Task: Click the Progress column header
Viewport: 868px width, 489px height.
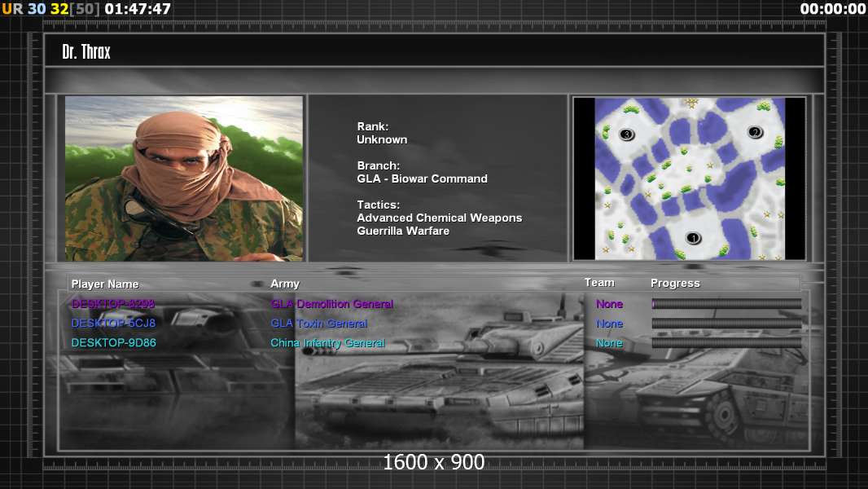Action: click(675, 283)
